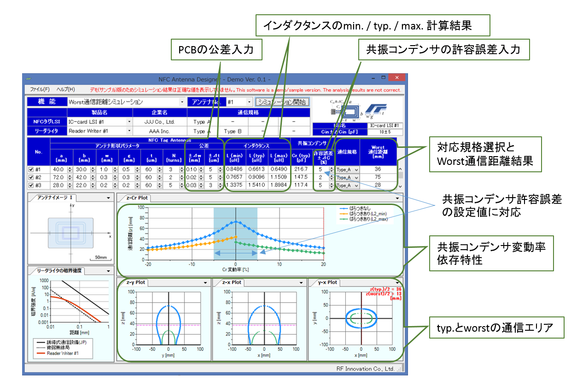
Task: Click L (min) cell 0.8486
Action: tap(235, 170)
